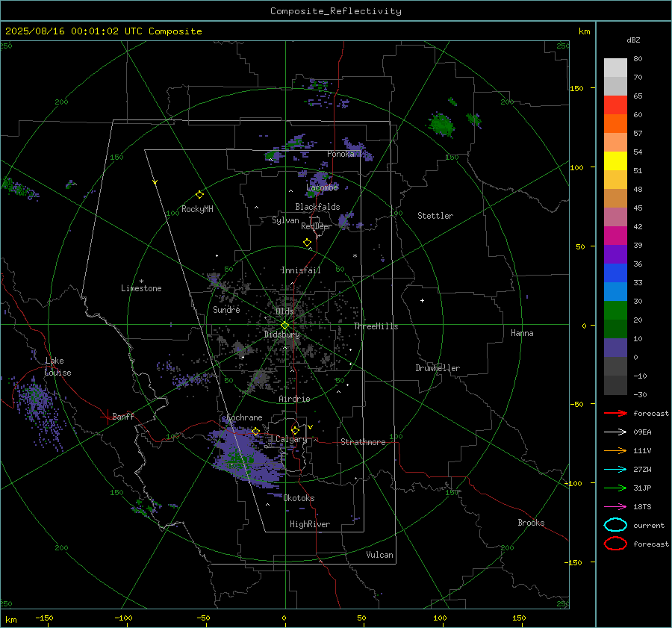Click the Lacombe city label

pos(322,187)
